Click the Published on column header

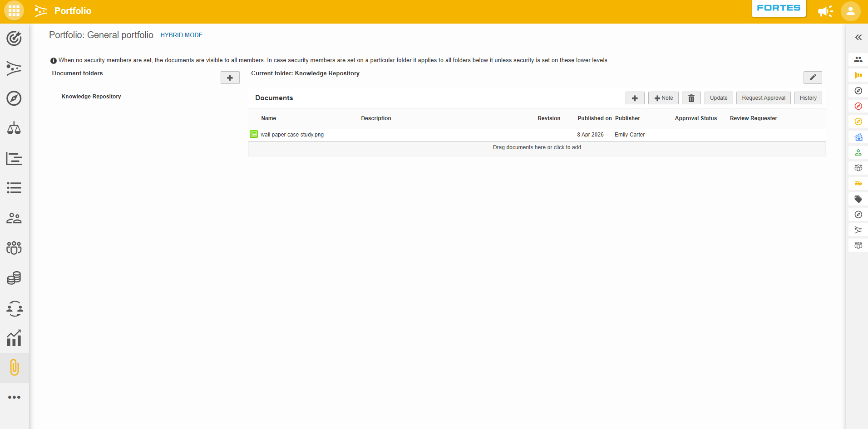[595, 118]
